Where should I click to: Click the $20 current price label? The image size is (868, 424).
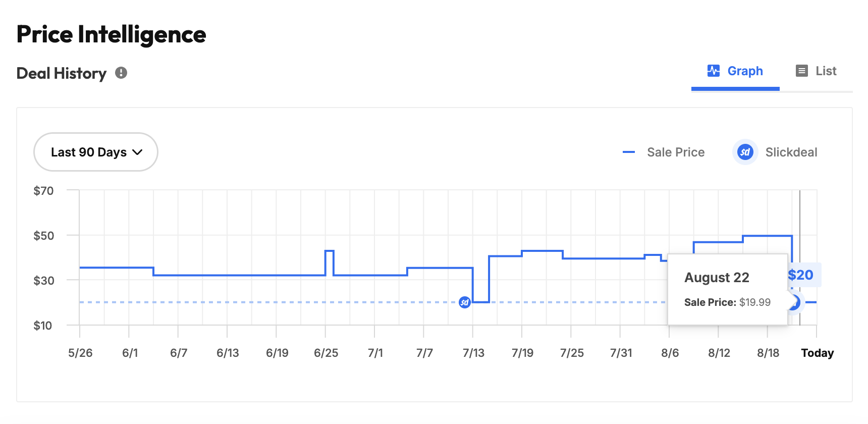801,275
